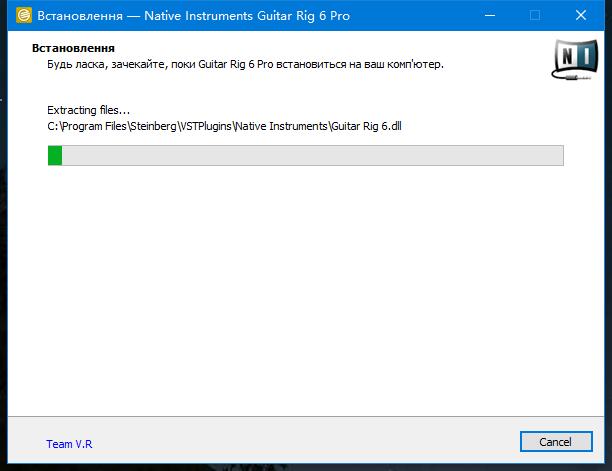Click the gray footer area beside Cancel
The height and width of the screenshot is (471, 612).
click(x=304, y=441)
